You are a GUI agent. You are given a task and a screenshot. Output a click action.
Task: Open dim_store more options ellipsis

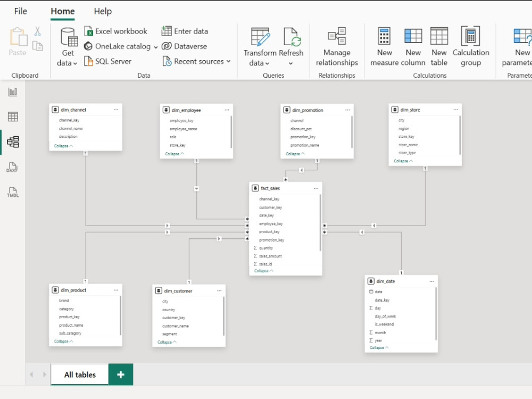point(456,110)
